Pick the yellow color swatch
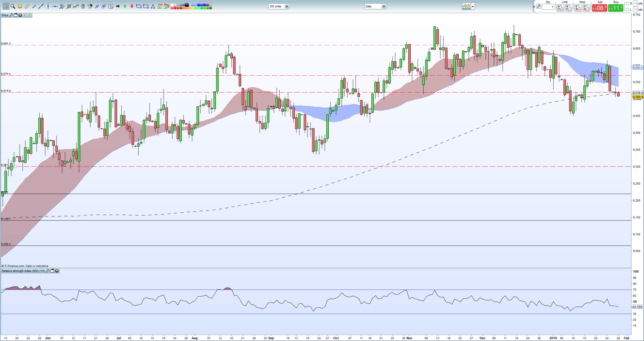 coord(192,8)
